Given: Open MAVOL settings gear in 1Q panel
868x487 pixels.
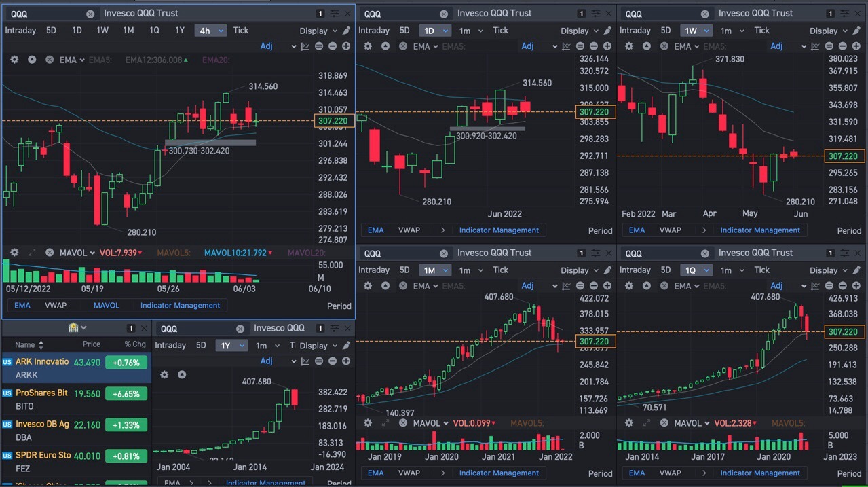Looking at the screenshot, I should pos(629,423).
